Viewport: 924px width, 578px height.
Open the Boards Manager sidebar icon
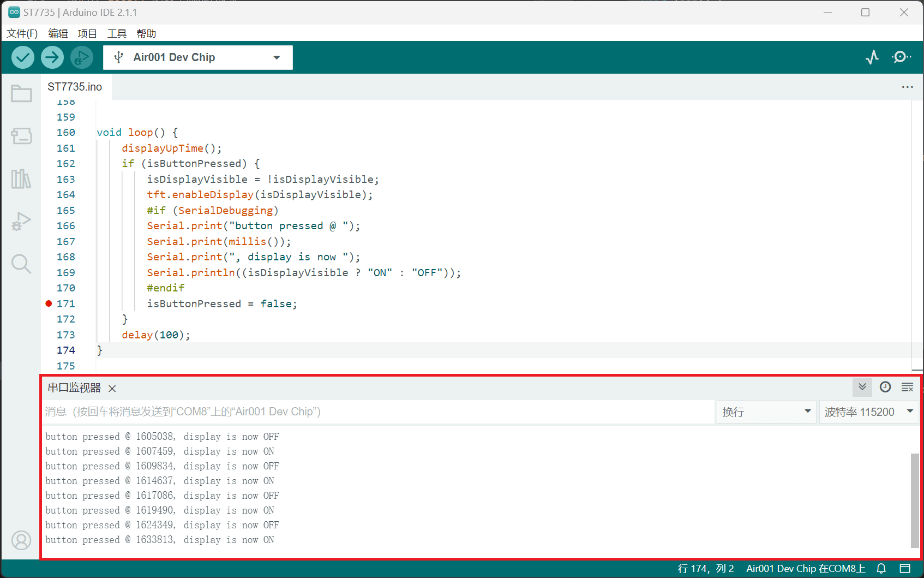coord(21,136)
